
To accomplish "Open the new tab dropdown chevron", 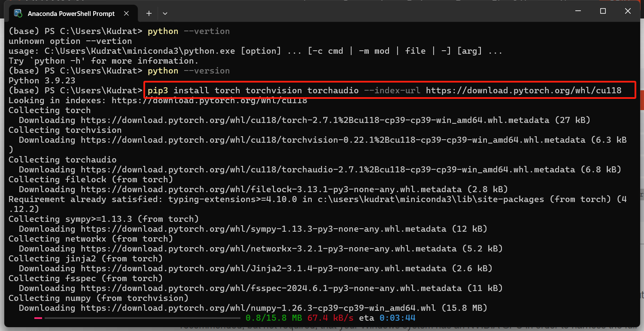I will tap(165, 13).
